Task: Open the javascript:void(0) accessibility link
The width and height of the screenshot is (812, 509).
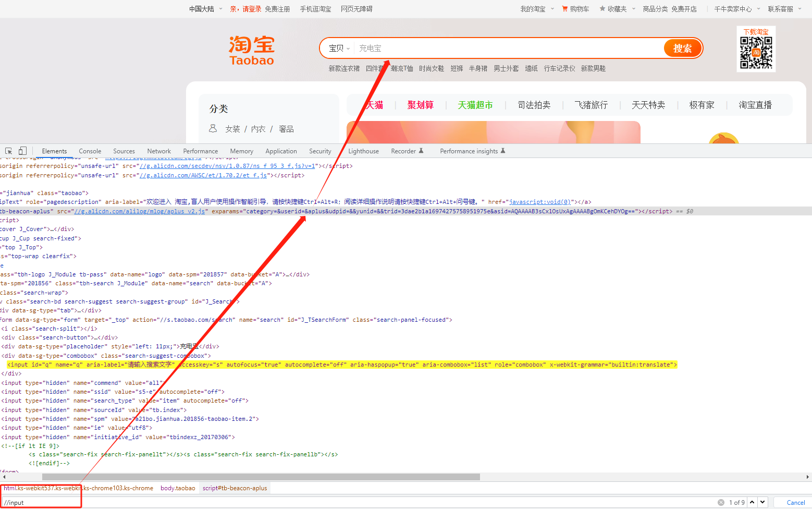Action: tap(538, 201)
